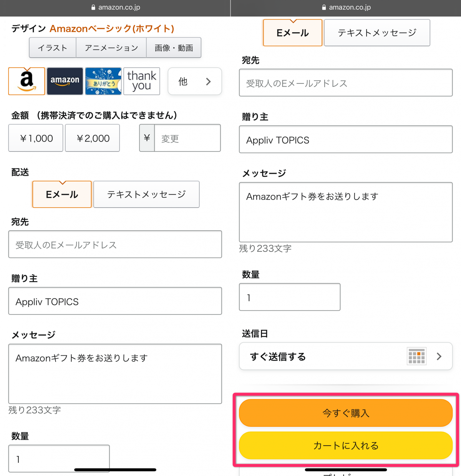Viewport: 461px width, 476px height.
Task: Select the ¥2,000 amount option
Action: 92,138
